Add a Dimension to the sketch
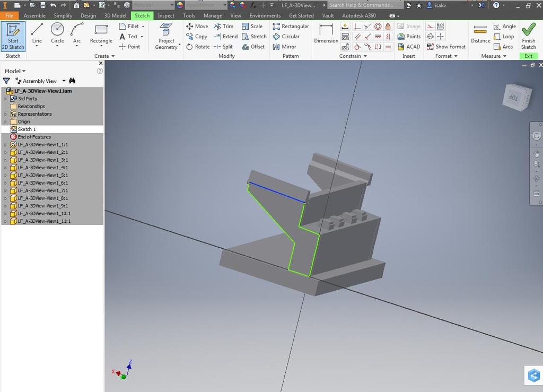This screenshot has height=392, width=543. click(326, 34)
